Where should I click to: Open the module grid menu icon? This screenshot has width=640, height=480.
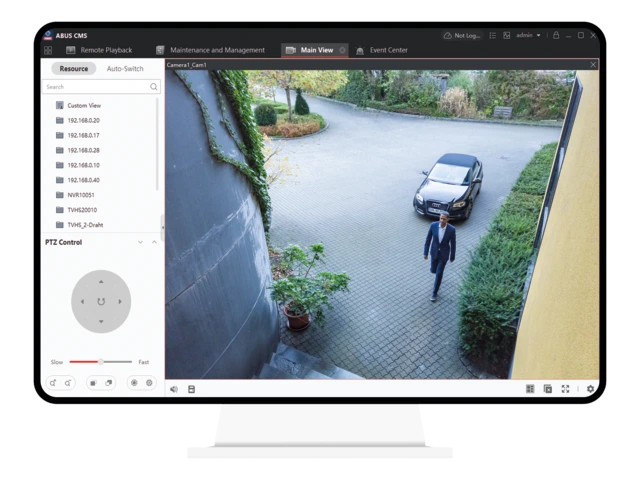[48, 50]
